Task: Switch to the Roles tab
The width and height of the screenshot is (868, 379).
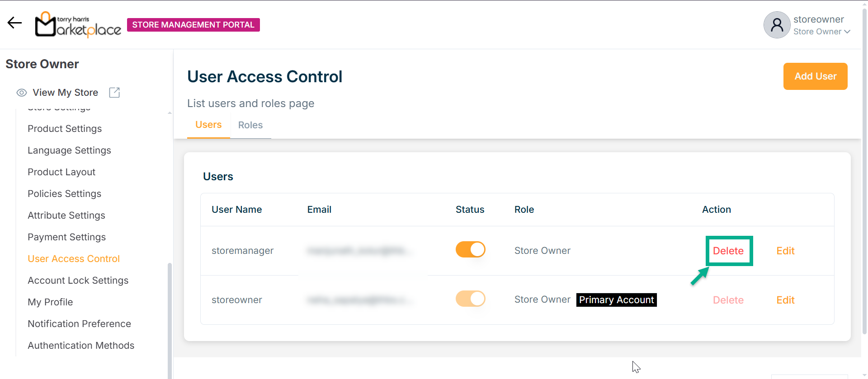Action: [x=250, y=125]
